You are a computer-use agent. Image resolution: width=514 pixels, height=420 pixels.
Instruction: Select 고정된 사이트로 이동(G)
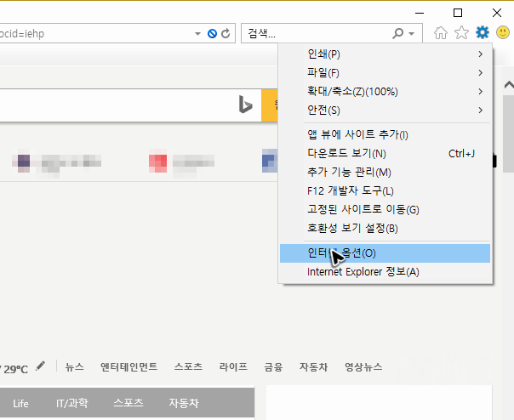point(385,209)
